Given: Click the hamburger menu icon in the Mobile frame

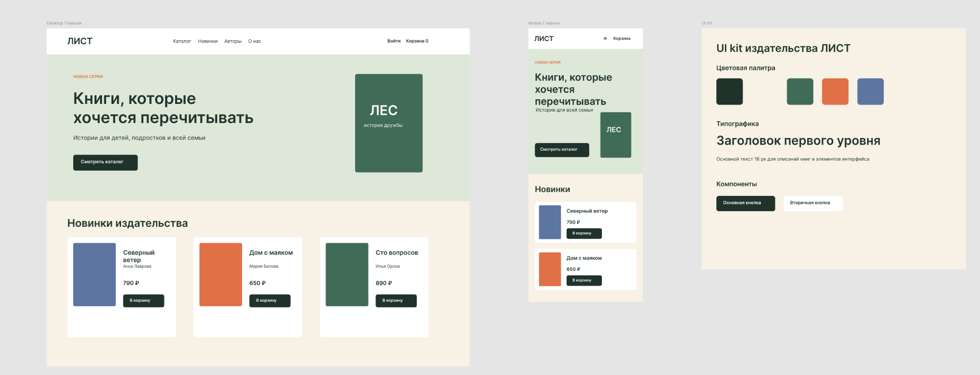Looking at the screenshot, I should (x=605, y=38).
